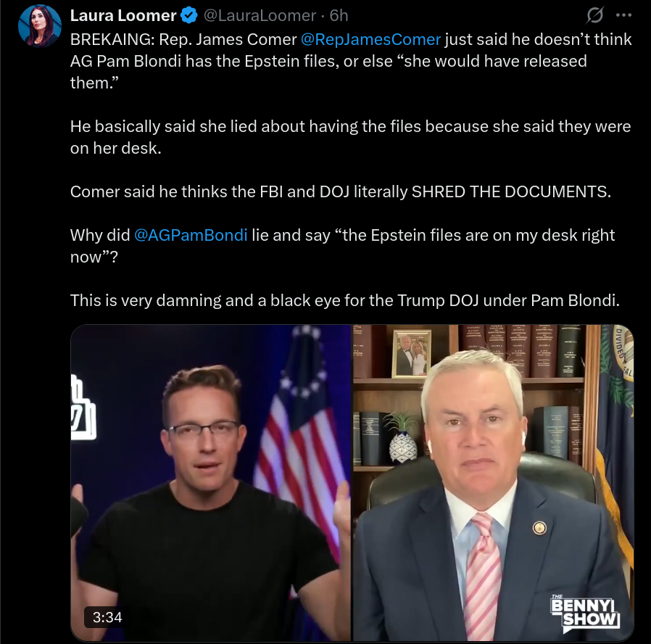Screen dimensions: 651x644
Task: Open the @RepJamesComer mention link
Action: click(x=370, y=39)
